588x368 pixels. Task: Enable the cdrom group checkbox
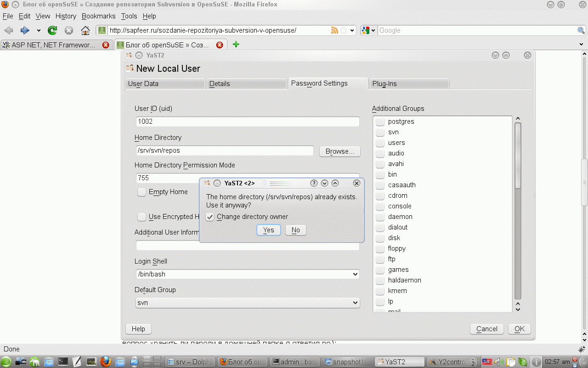380,196
